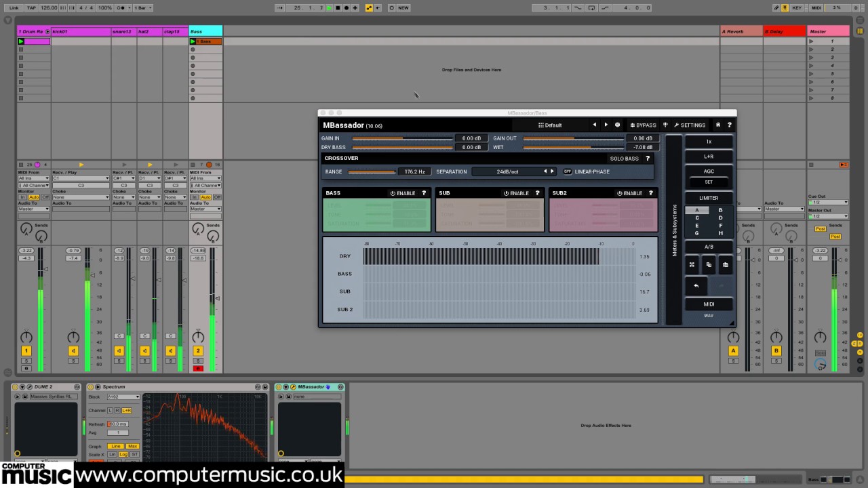Arm the Bass track record button
Viewport: 868px width, 488px height.
coord(198,369)
